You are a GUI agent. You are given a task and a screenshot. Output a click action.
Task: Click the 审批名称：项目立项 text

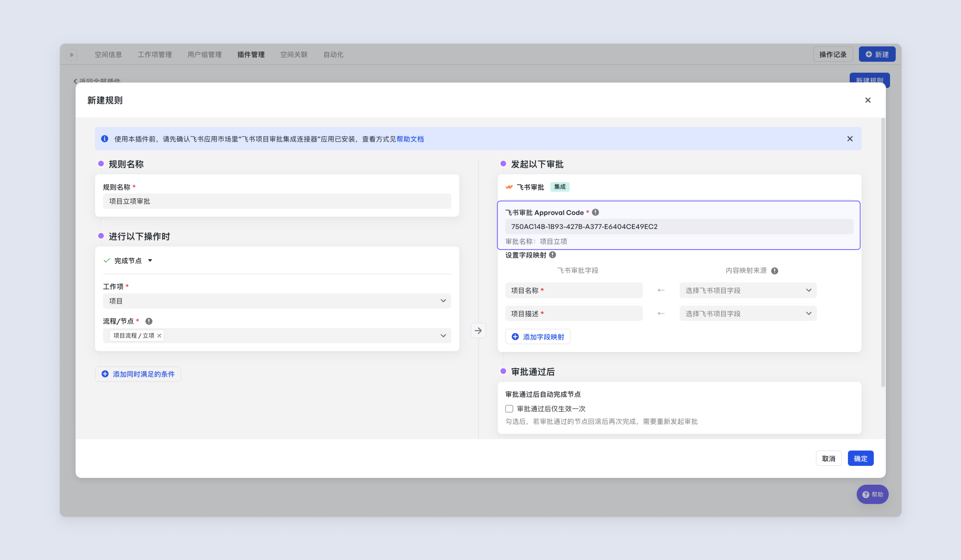coord(536,241)
